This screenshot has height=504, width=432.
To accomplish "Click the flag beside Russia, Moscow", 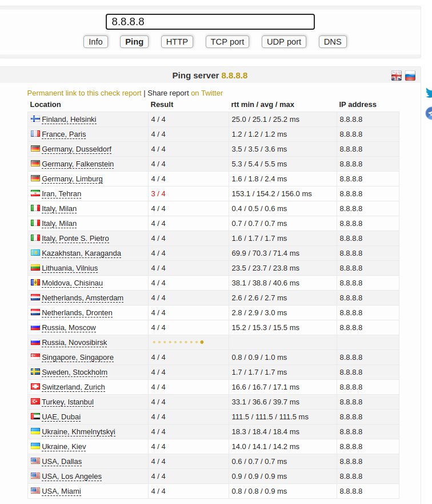I will pos(35,327).
